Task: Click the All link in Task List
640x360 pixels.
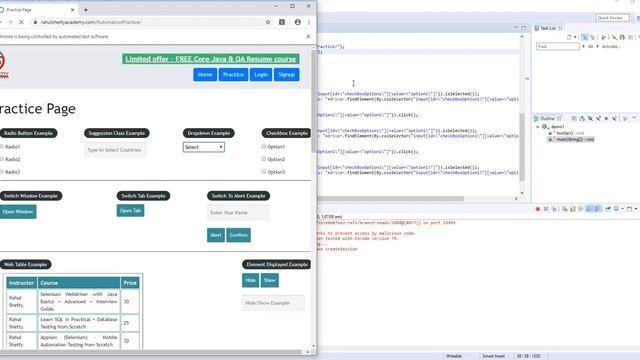Action: click(x=590, y=47)
